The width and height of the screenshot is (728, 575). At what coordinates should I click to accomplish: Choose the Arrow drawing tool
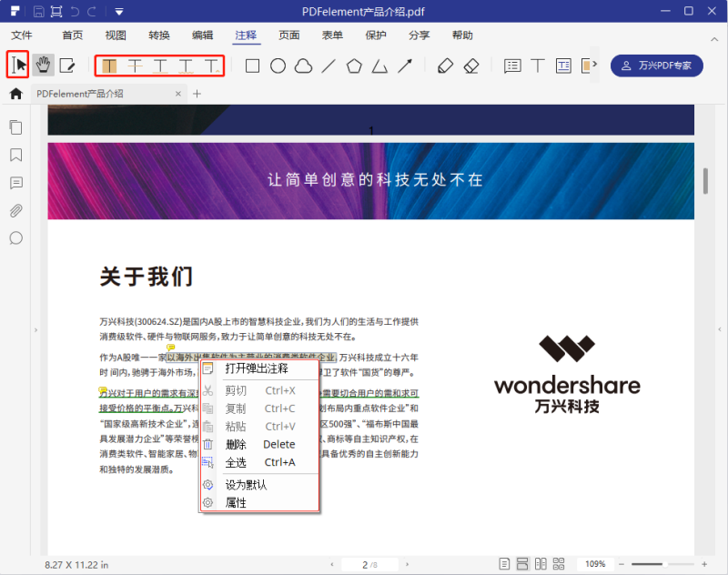pos(405,66)
